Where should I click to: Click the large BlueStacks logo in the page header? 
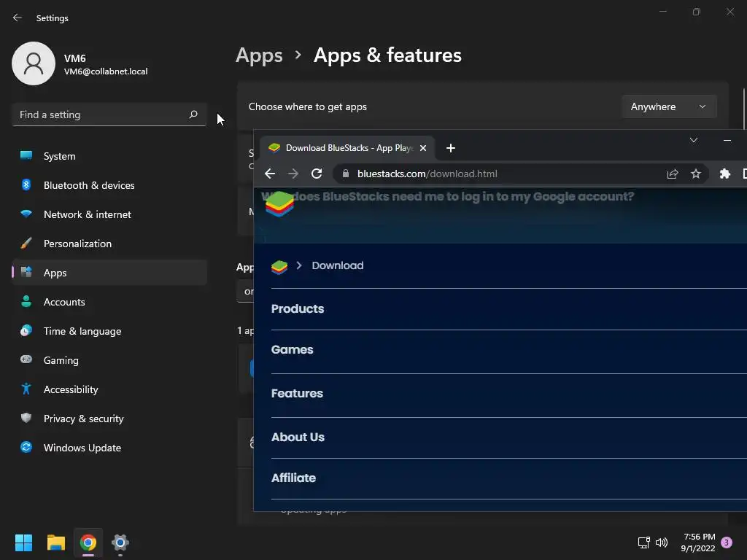(x=279, y=204)
